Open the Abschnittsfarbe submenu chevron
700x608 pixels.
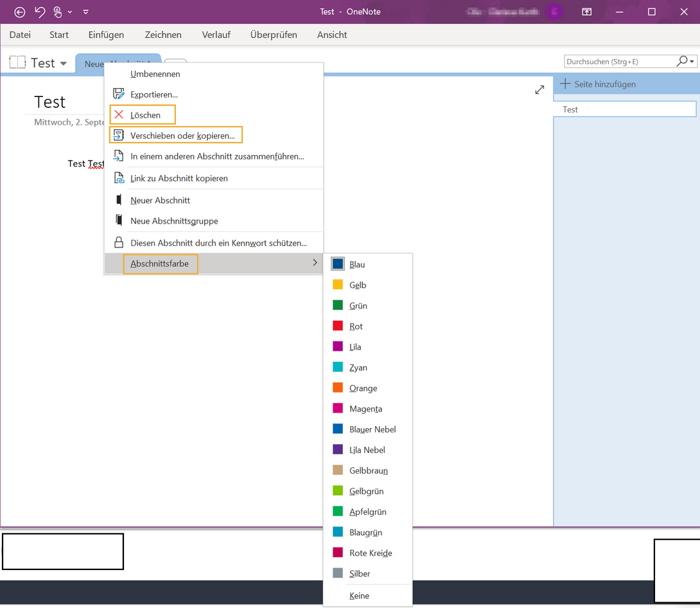point(314,263)
